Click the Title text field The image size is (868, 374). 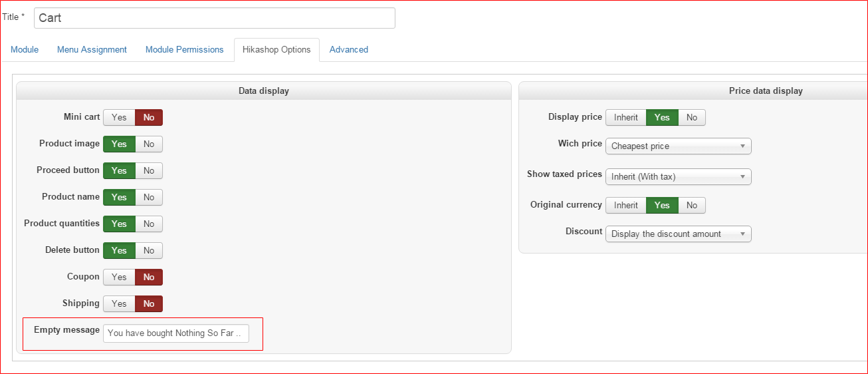click(214, 18)
